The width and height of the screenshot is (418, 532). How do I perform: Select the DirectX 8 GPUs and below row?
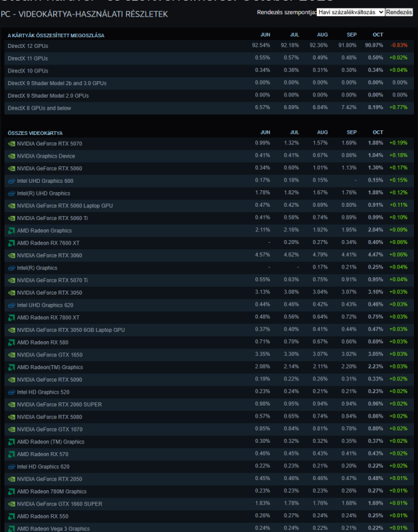pos(209,108)
